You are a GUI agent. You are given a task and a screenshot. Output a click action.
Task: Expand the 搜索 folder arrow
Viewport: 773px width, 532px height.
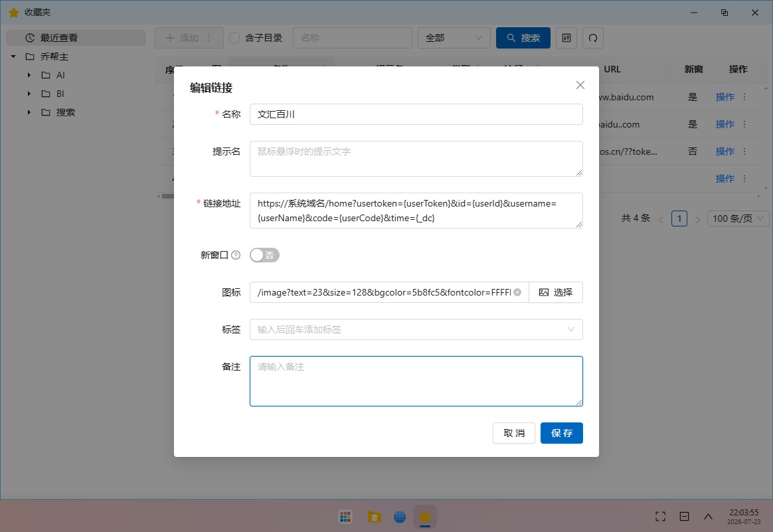29,112
